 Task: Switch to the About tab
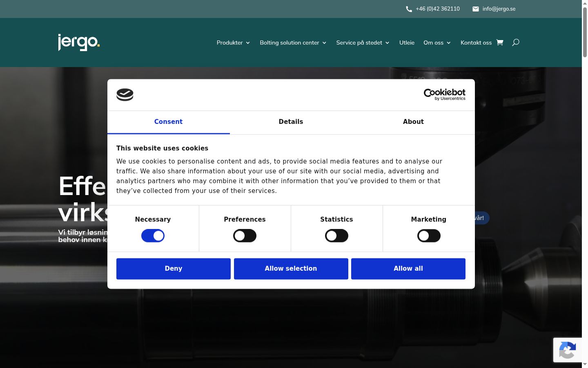[x=413, y=122]
